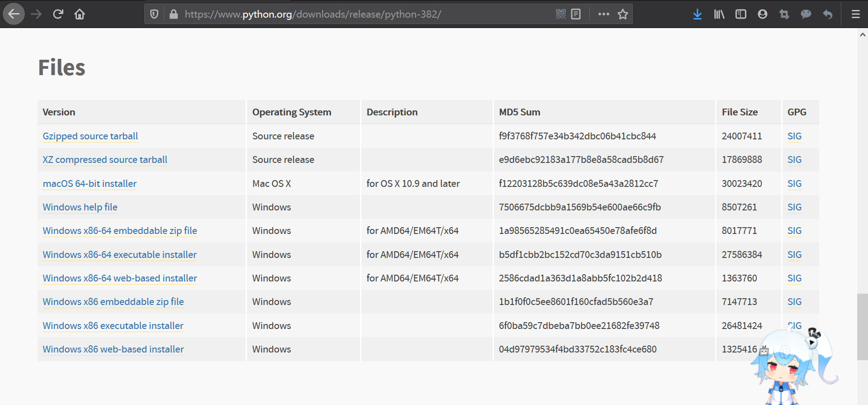868x405 pixels.
Task: Open SIG for x86 embeddable zip file
Action: pyautogui.click(x=794, y=302)
